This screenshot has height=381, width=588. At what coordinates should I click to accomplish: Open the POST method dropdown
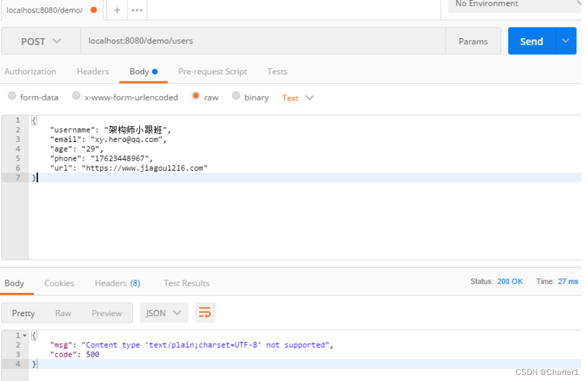tap(40, 41)
